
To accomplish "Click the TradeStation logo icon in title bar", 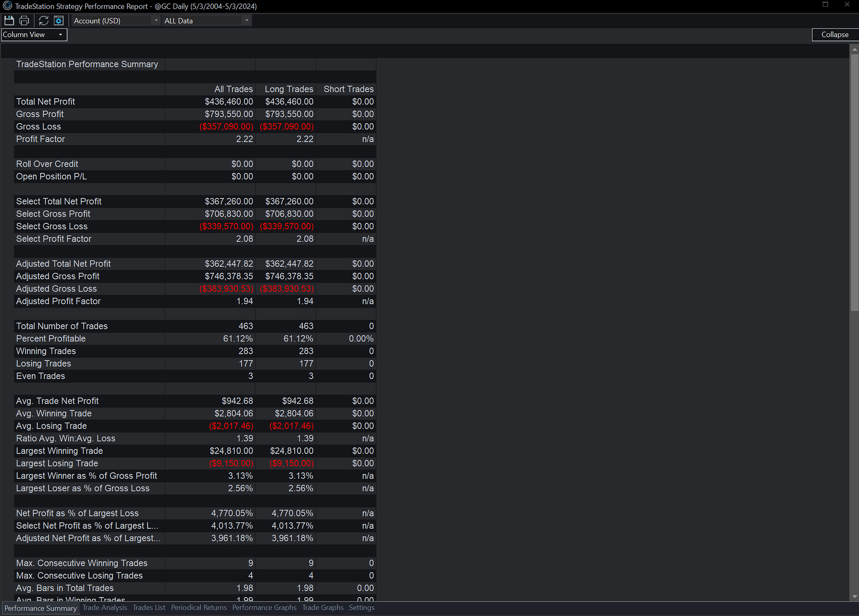I will [7, 6].
